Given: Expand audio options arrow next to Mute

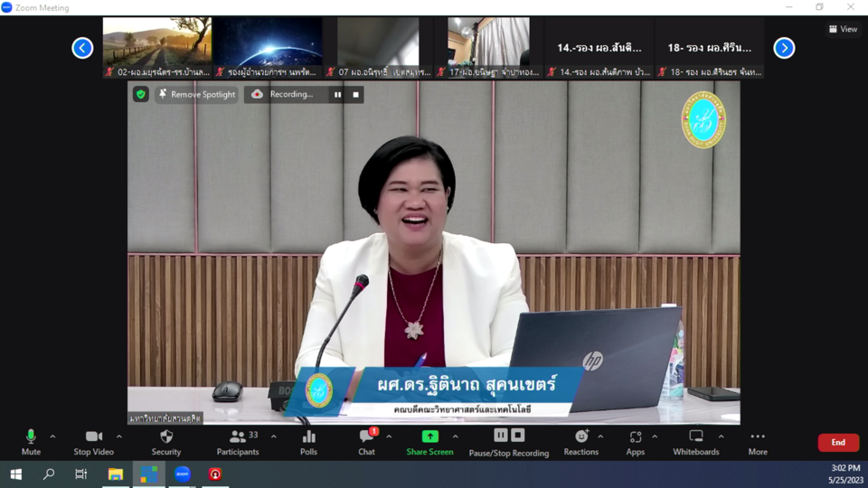Looking at the screenshot, I should pyautogui.click(x=52, y=437).
